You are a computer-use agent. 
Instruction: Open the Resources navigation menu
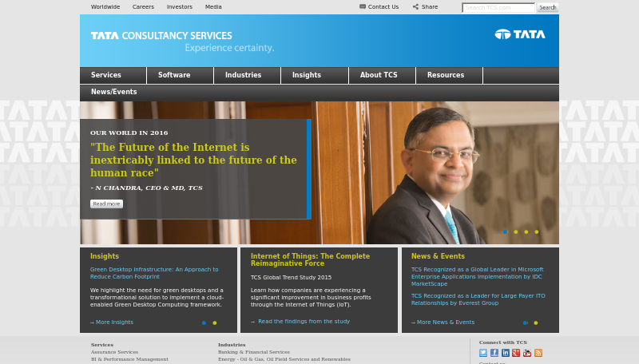pos(450,75)
